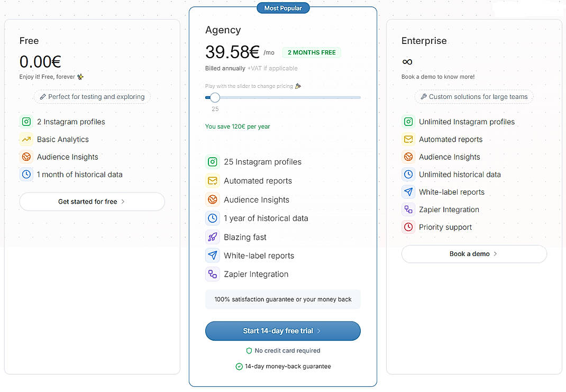This screenshot has width=566, height=392.
Task: Click the pricing slider handle at 25
Action: 215,97
